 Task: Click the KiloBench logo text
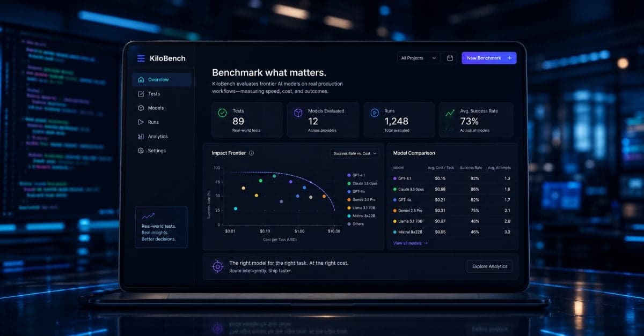167,58
